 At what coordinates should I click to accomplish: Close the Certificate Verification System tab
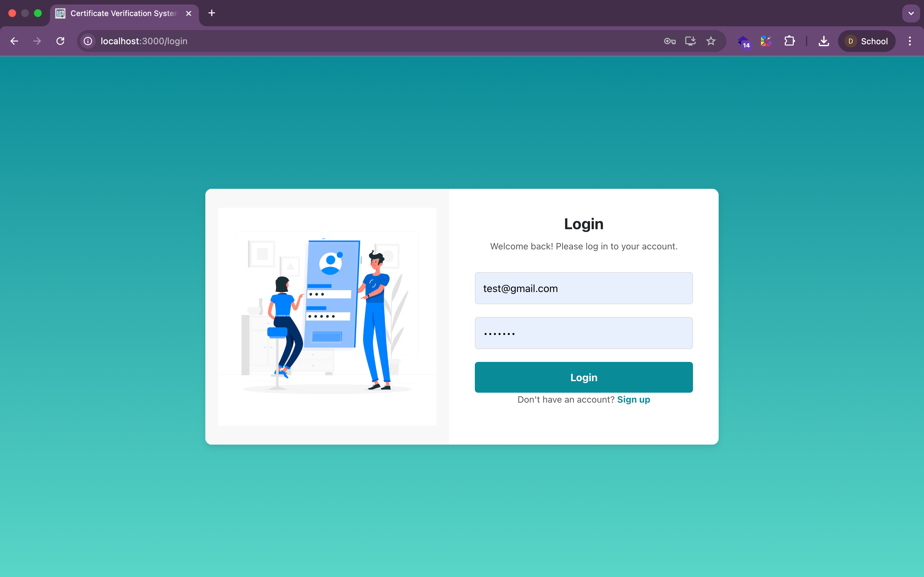tap(189, 13)
